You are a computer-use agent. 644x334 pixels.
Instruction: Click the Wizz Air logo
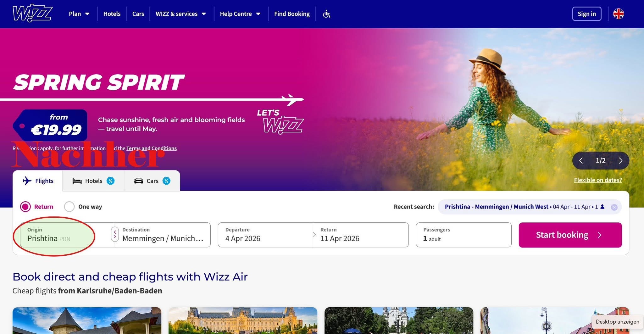[x=31, y=14]
